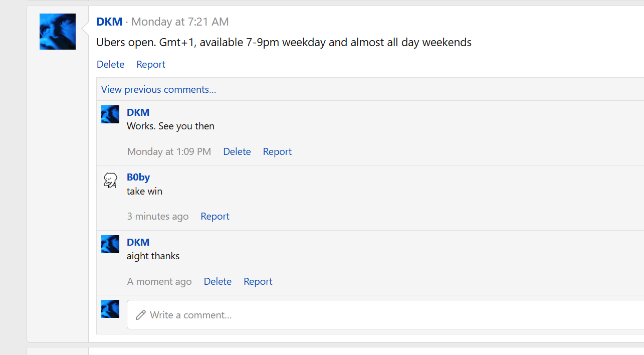Click avatar beside 'aight thanks' comment
This screenshot has width=644, height=355.
[110, 244]
